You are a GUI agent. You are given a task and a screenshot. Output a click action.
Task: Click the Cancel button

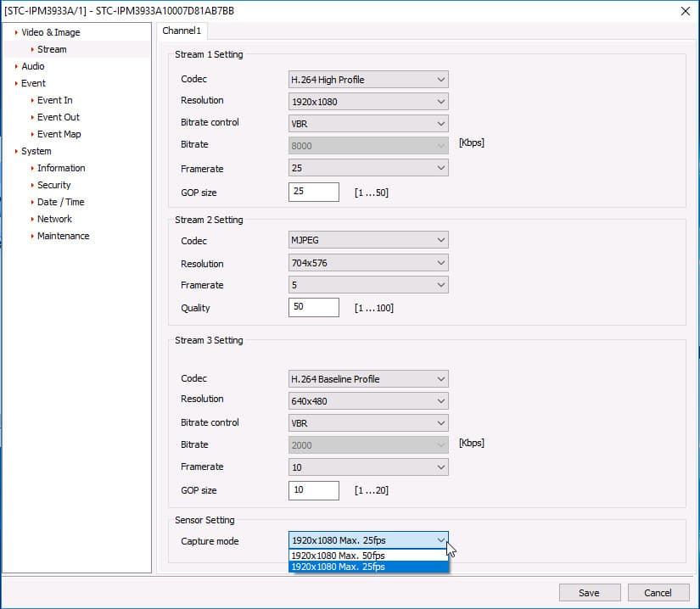(x=658, y=593)
